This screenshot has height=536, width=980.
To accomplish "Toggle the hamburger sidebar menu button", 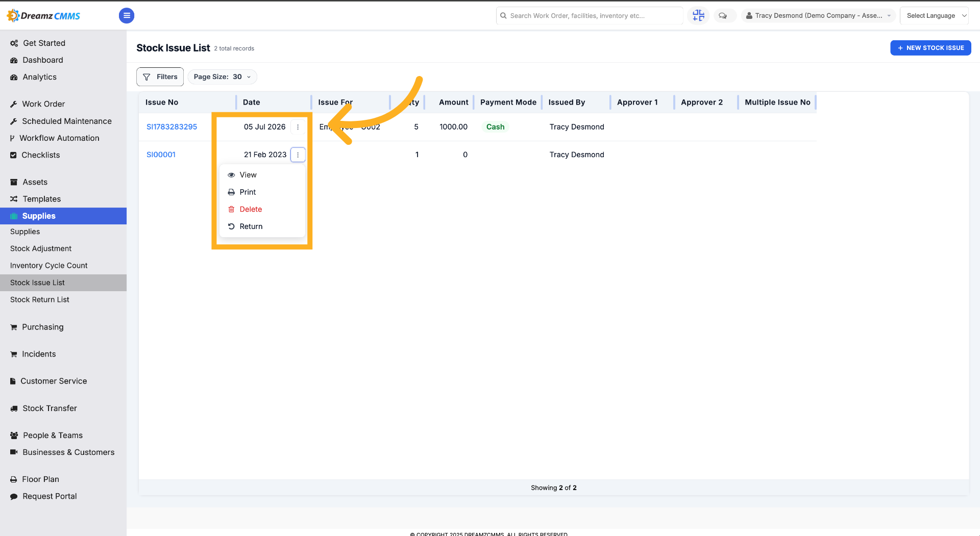I will (127, 16).
